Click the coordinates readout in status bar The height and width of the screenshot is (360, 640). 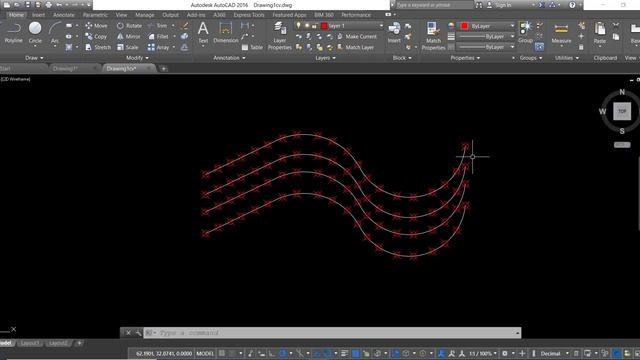pyautogui.click(x=163, y=353)
